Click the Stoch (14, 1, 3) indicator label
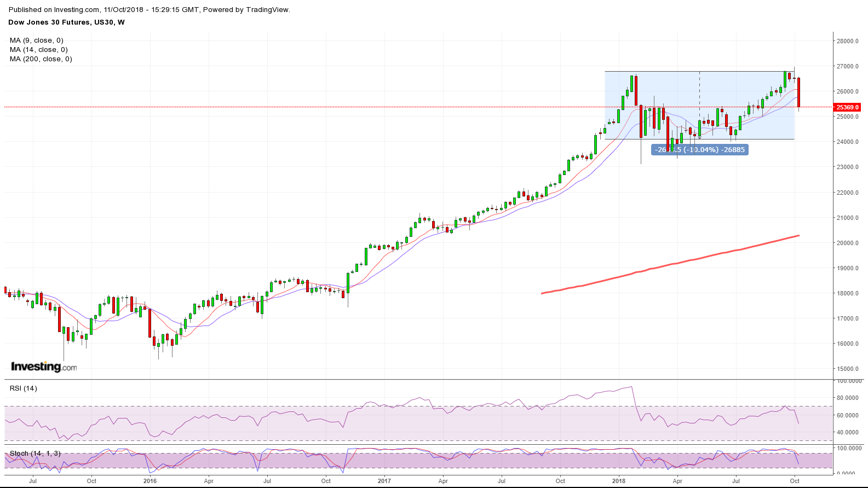The width and height of the screenshot is (868, 488). (x=35, y=454)
